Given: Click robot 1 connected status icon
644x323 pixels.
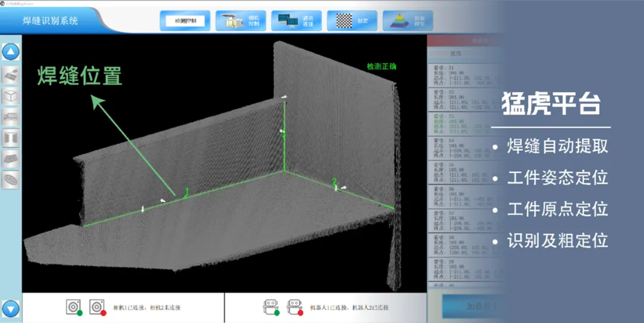Looking at the screenshot, I should (271, 307).
